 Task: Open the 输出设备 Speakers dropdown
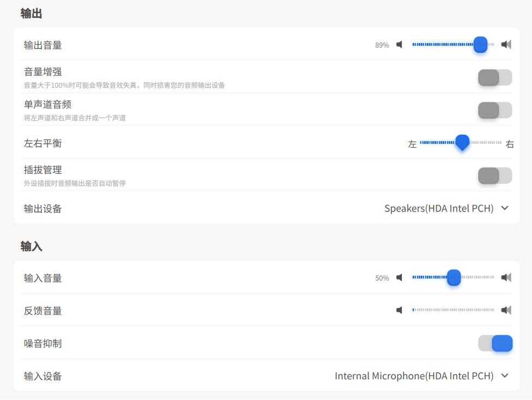coord(446,208)
